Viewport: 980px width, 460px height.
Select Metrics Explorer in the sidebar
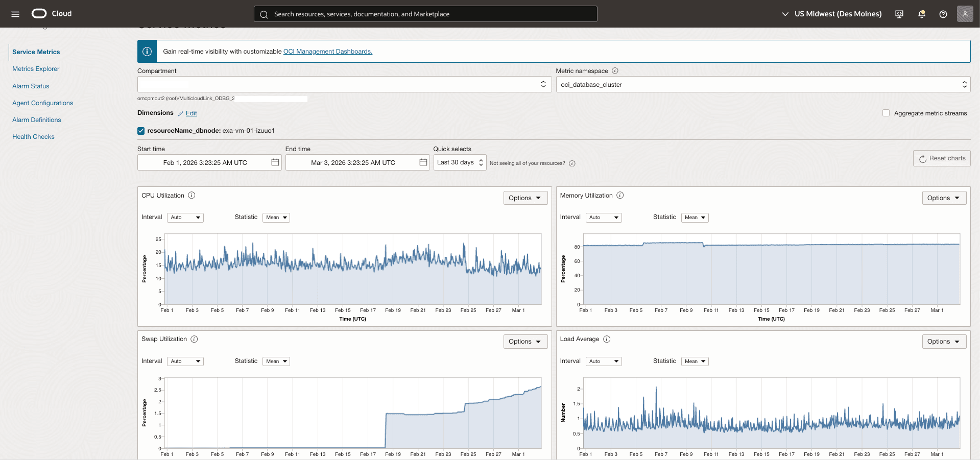pos(35,68)
